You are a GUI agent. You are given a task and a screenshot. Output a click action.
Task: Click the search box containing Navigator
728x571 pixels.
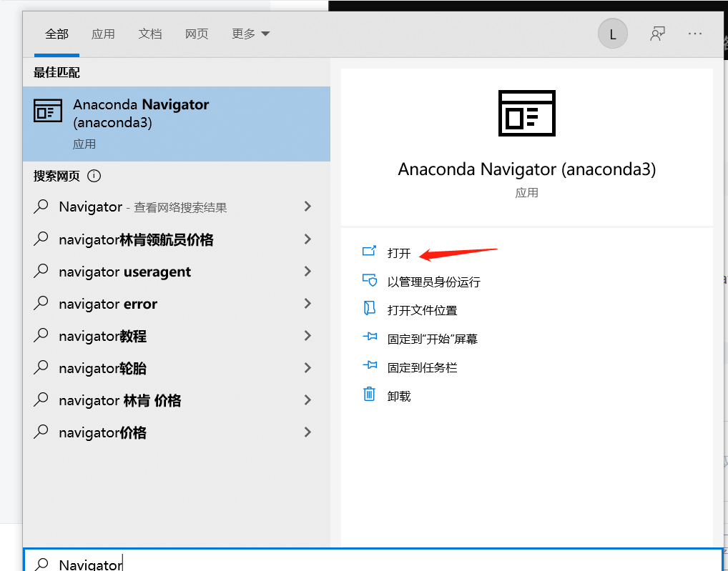coord(373,560)
